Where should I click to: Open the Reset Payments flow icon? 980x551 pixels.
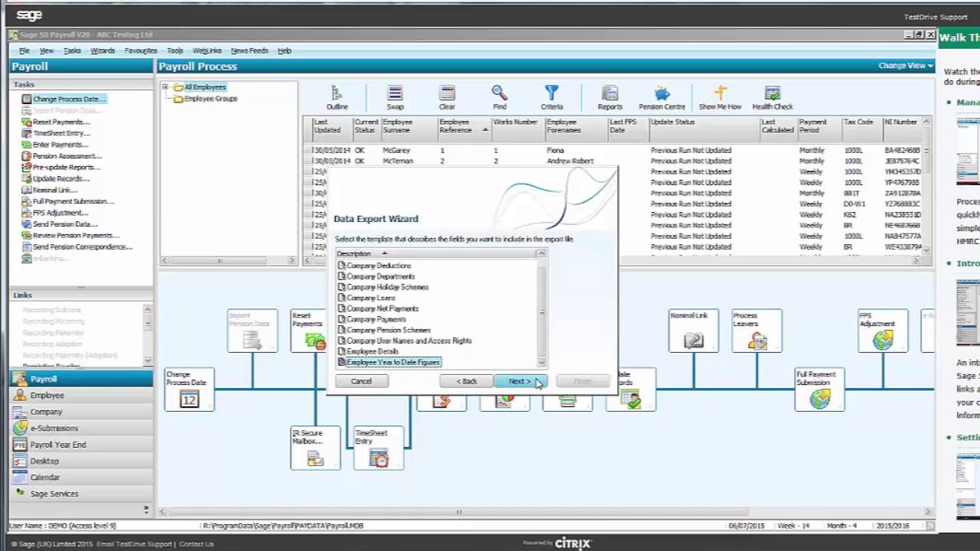[308, 331]
